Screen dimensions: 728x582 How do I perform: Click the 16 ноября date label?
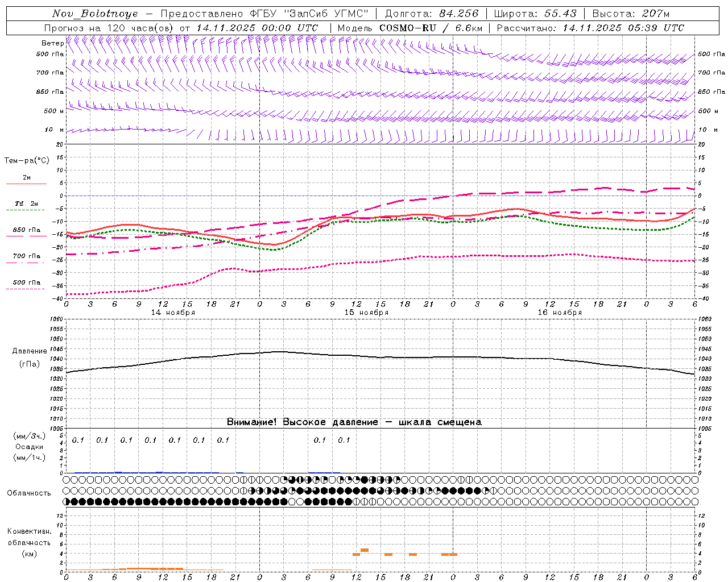tap(560, 313)
